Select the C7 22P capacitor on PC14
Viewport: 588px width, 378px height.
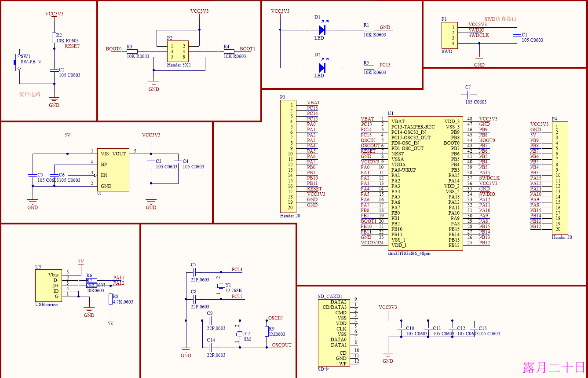[194, 272]
